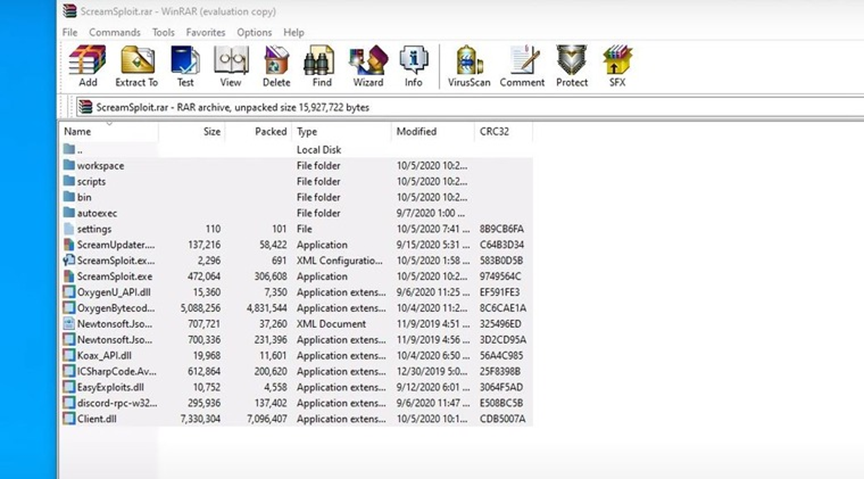Open the Options menu

[254, 32]
